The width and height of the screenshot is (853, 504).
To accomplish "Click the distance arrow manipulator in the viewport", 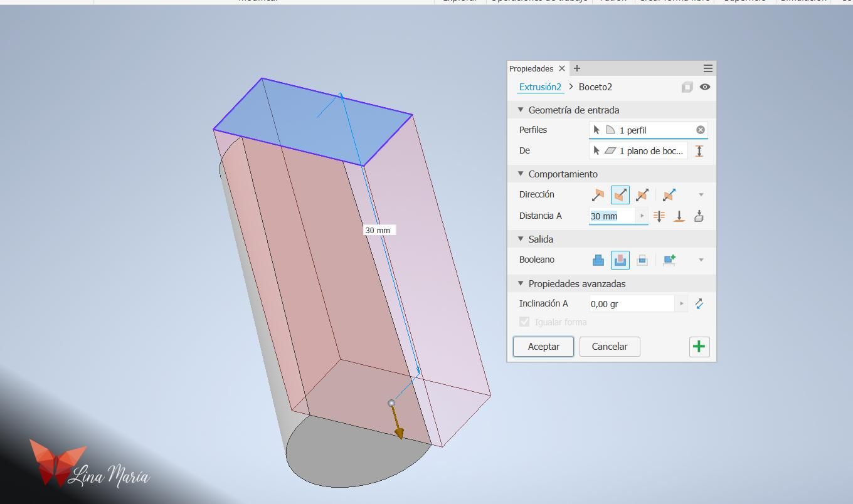I will point(398,423).
